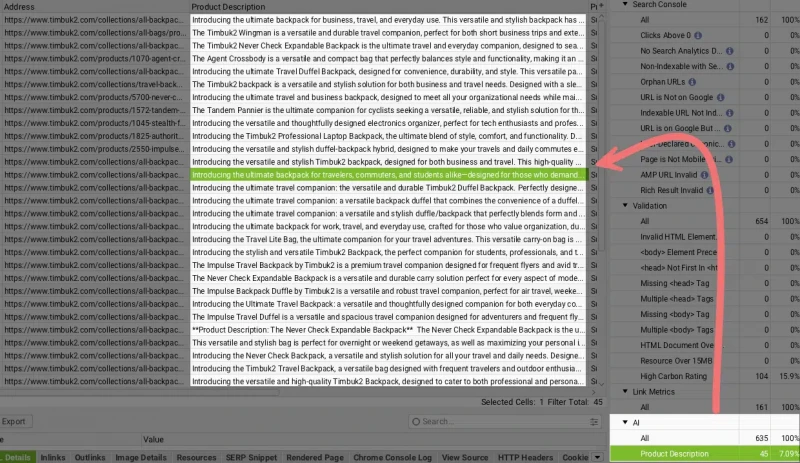This screenshot has height=463, width=800.
Task: Open search filter options icon
Action: [594, 422]
